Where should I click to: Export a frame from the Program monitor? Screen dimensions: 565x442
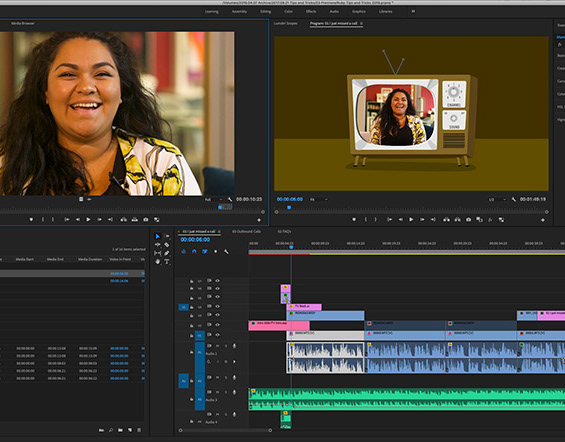click(x=468, y=219)
